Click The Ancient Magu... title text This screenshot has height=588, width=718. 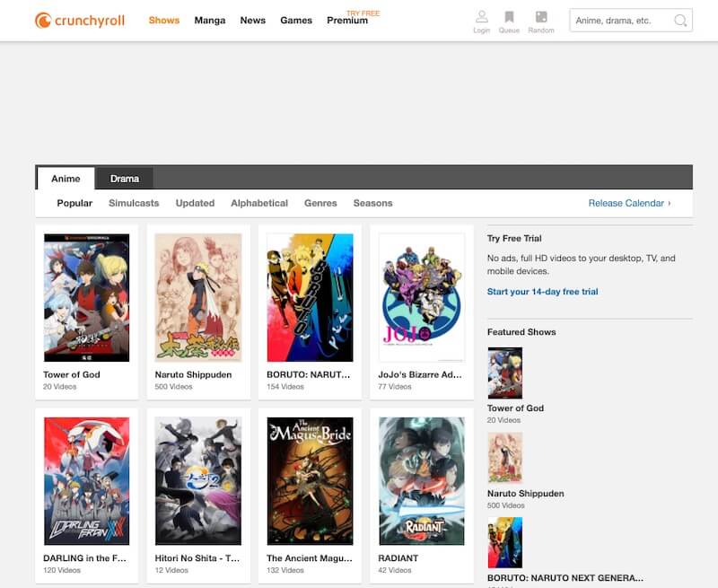310,558
